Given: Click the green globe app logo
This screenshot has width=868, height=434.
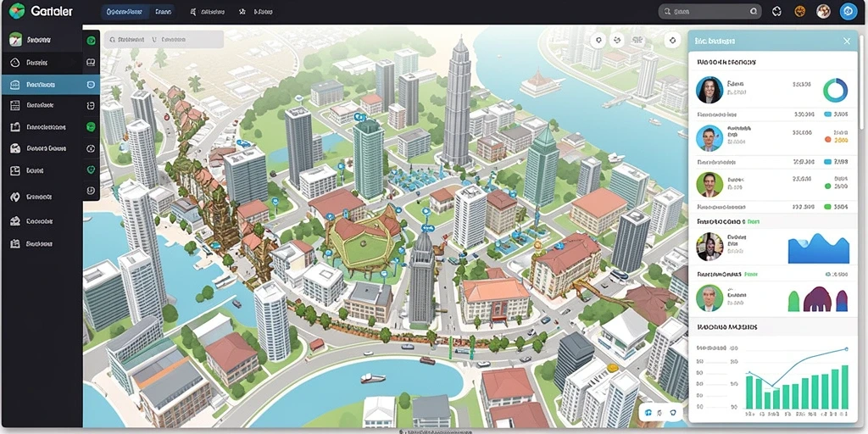Looking at the screenshot, I should pos(17,10).
